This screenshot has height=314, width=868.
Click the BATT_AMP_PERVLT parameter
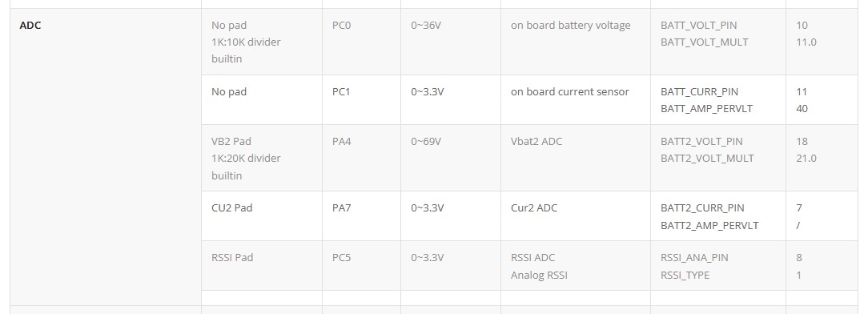pos(706,109)
